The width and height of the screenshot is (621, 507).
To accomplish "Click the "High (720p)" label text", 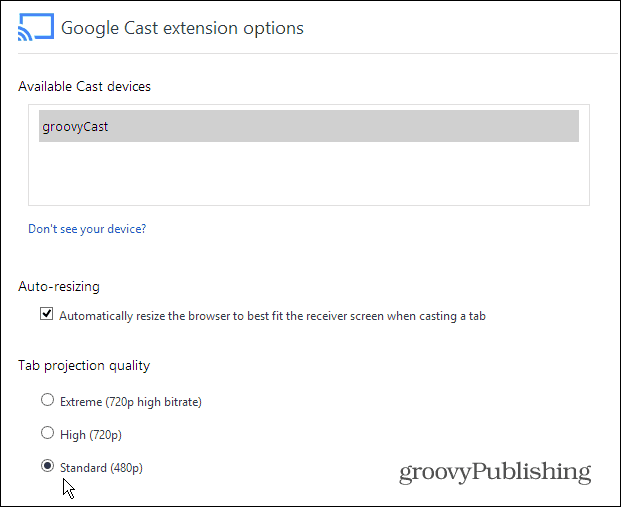I will point(91,435).
